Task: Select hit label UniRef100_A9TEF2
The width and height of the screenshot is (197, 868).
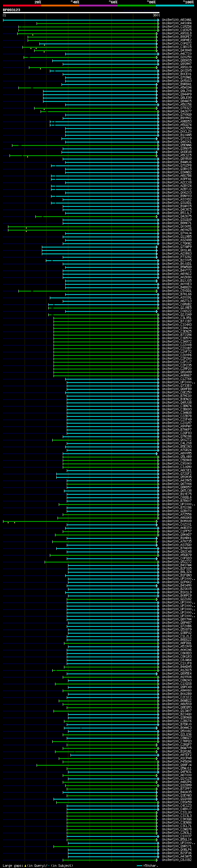Action: (176, 755)
